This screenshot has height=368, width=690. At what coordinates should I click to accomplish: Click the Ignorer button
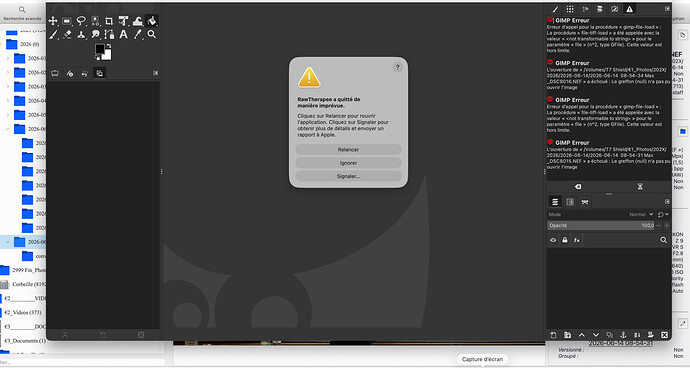point(348,163)
